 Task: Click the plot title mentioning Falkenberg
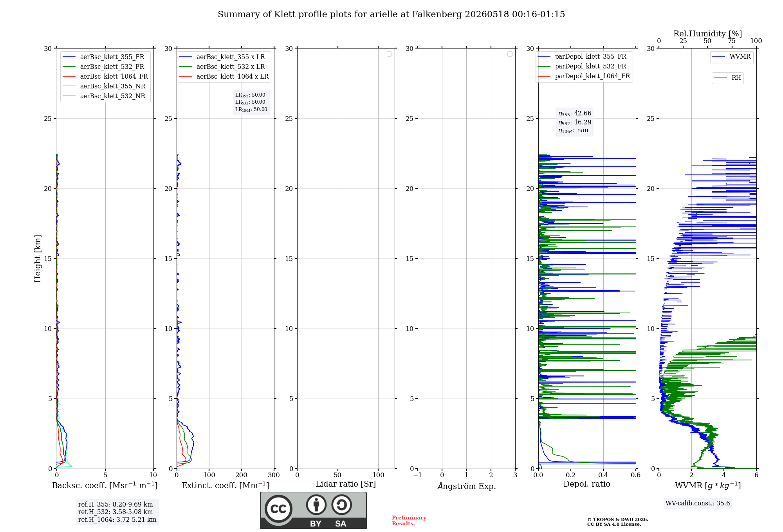click(x=391, y=14)
